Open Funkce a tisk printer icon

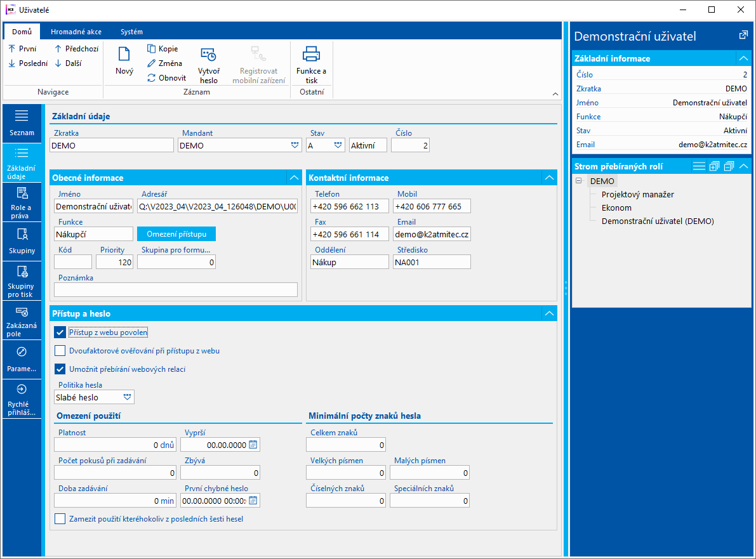(x=311, y=54)
